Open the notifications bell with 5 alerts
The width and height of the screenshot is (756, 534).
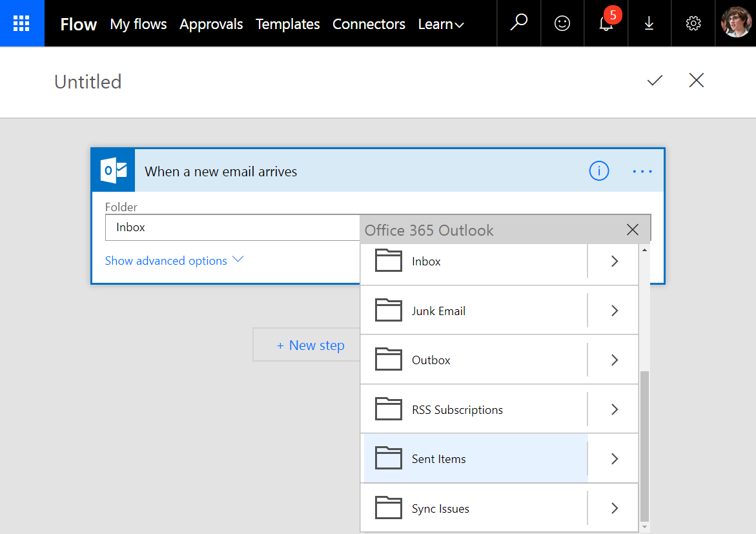(x=606, y=24)
